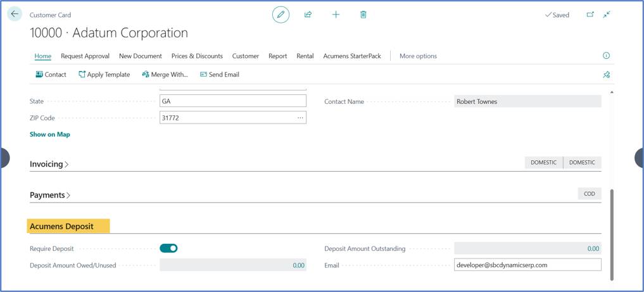Click More options
The height and width of the screenshot is (292, 644).
418,56
